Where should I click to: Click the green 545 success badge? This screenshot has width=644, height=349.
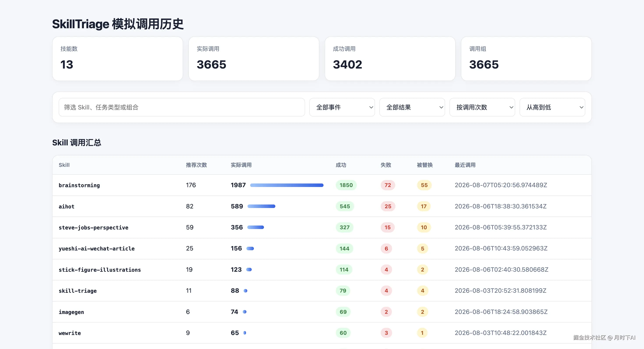point(345,206)
